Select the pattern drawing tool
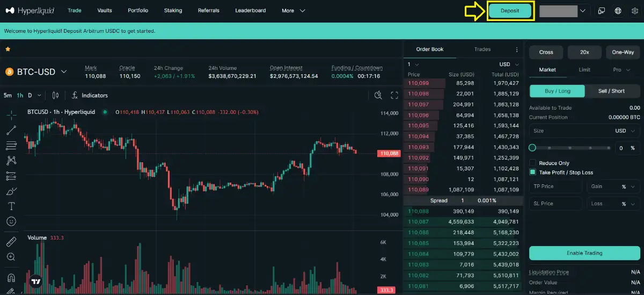The width and height of the screenshot is (644, 295). (x=11, y=160)
